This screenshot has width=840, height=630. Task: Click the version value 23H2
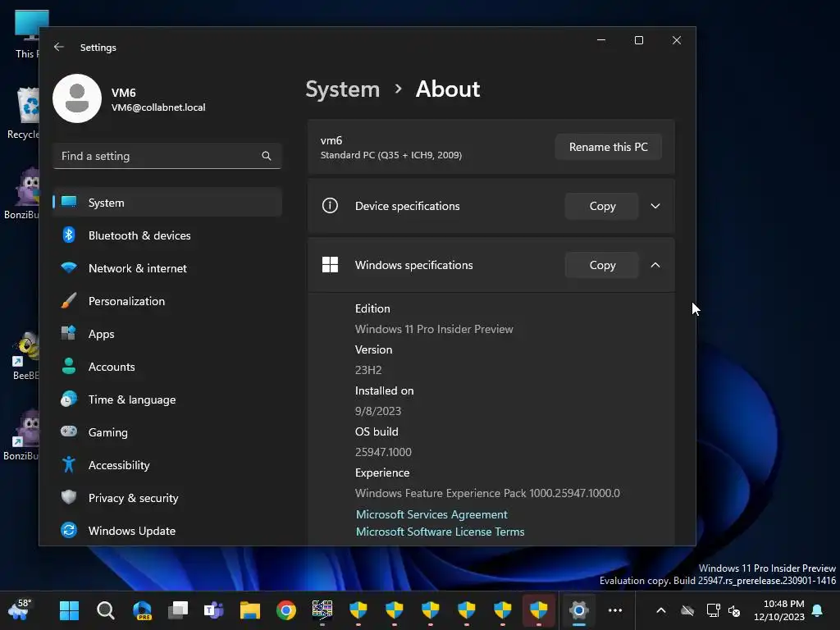(x=368, y=370)
